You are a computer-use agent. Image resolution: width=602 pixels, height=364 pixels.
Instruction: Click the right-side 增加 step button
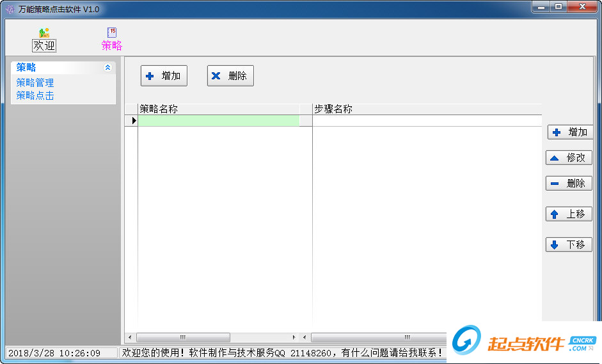click(570, 132)
